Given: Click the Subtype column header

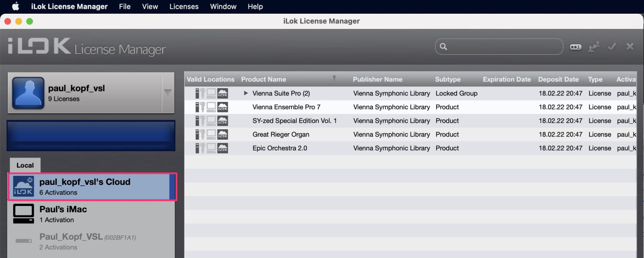Looking at the screenshot, I should (x=448, y=79).
